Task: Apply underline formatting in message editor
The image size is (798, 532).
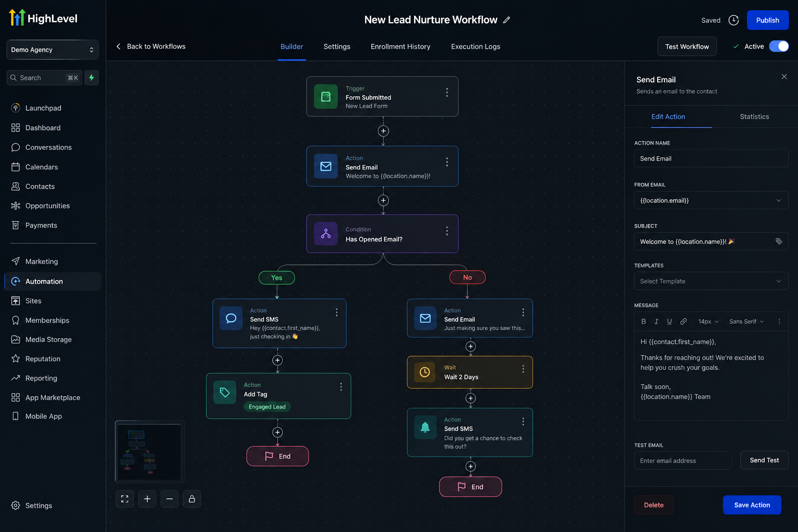Action: coord(669,322)
